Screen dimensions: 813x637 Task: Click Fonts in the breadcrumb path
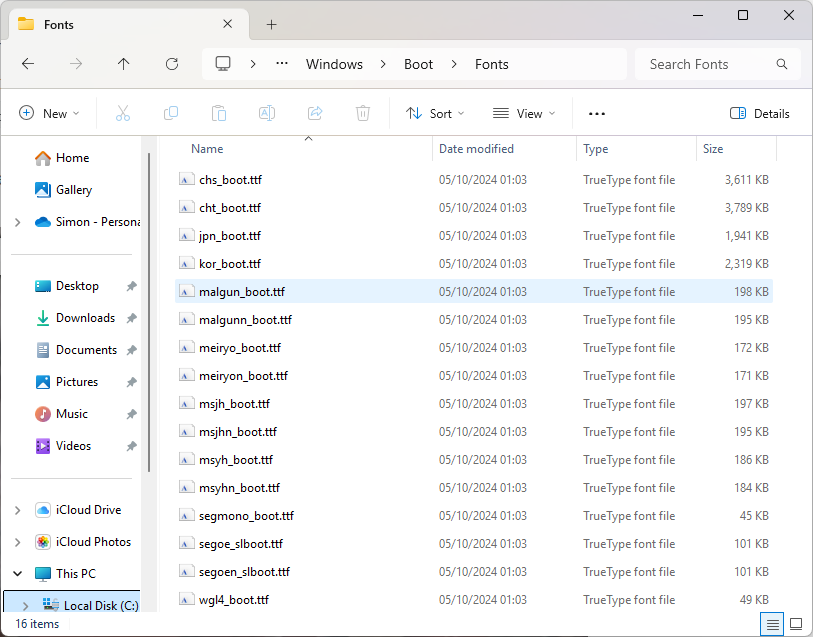(x=492, y=64)
